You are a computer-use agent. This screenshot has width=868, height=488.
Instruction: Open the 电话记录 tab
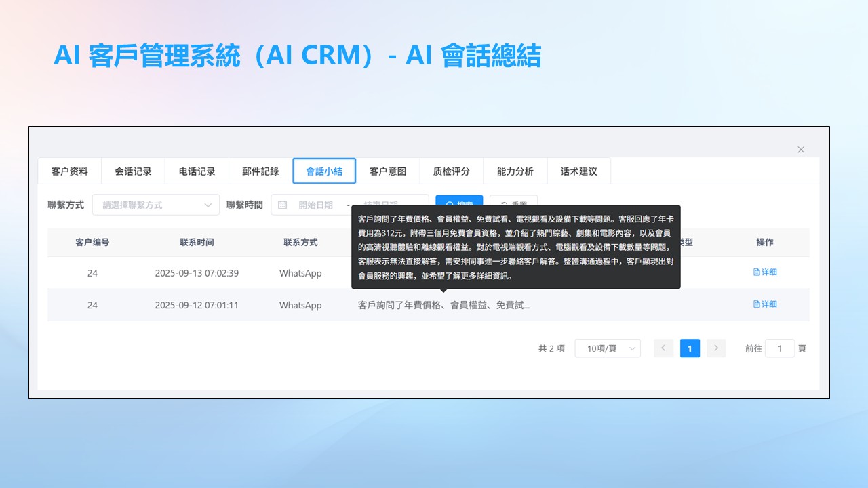(197, 171)
